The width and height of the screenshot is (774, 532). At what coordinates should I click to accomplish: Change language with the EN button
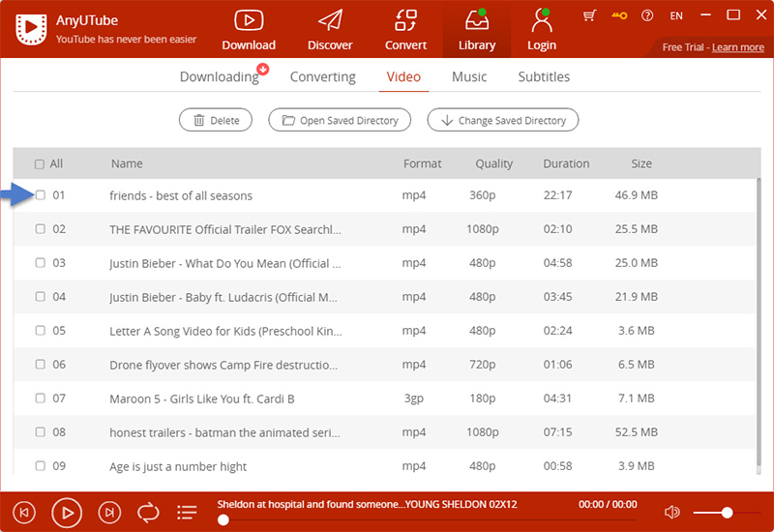(x=675, y=15)
